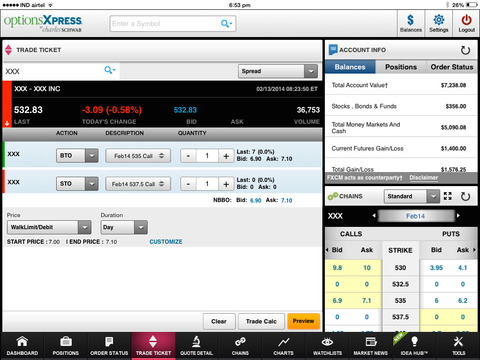Select call ask 7.1 at strike 535

tap(367, 300)
